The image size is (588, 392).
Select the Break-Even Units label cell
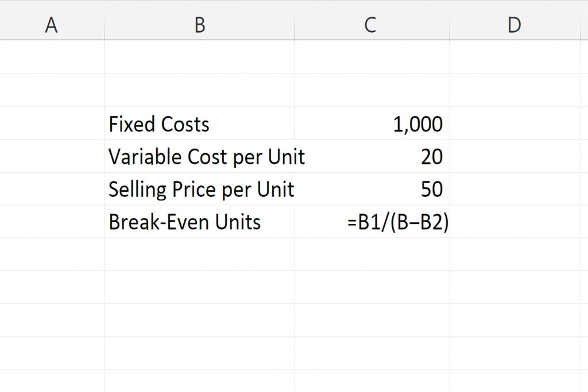pyautogui.click(x=199, y=222)
